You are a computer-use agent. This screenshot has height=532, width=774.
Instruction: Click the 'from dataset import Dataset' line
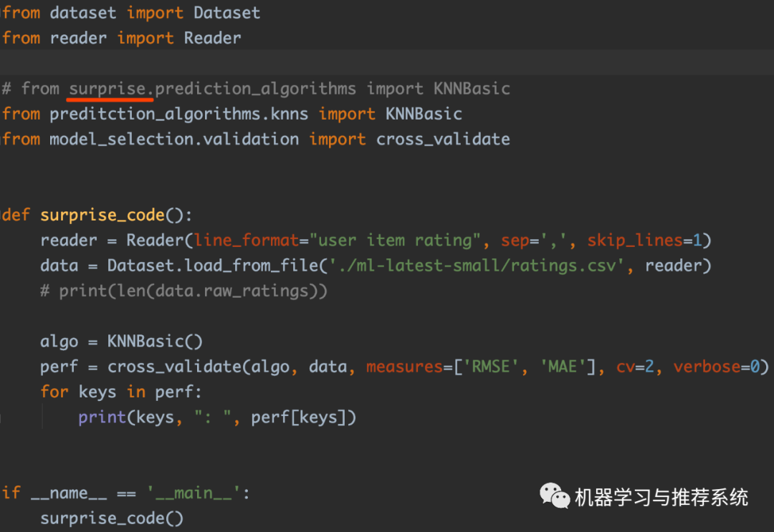point(131,13)
